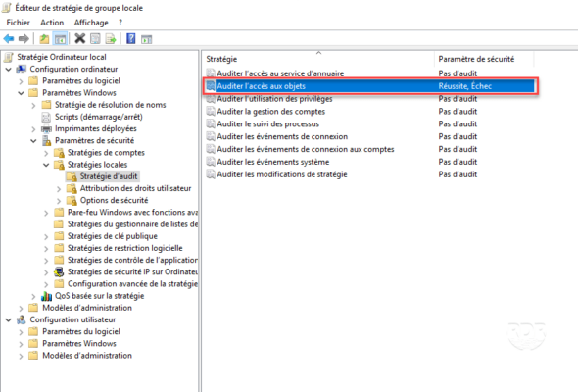Click the Back arrow toolbar icon

tap(9, 39)
